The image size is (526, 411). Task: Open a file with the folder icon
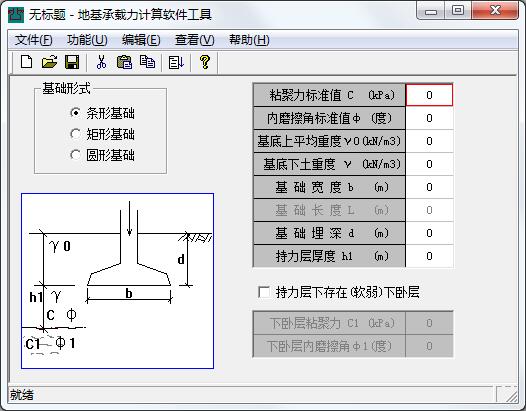coord(49,62)
